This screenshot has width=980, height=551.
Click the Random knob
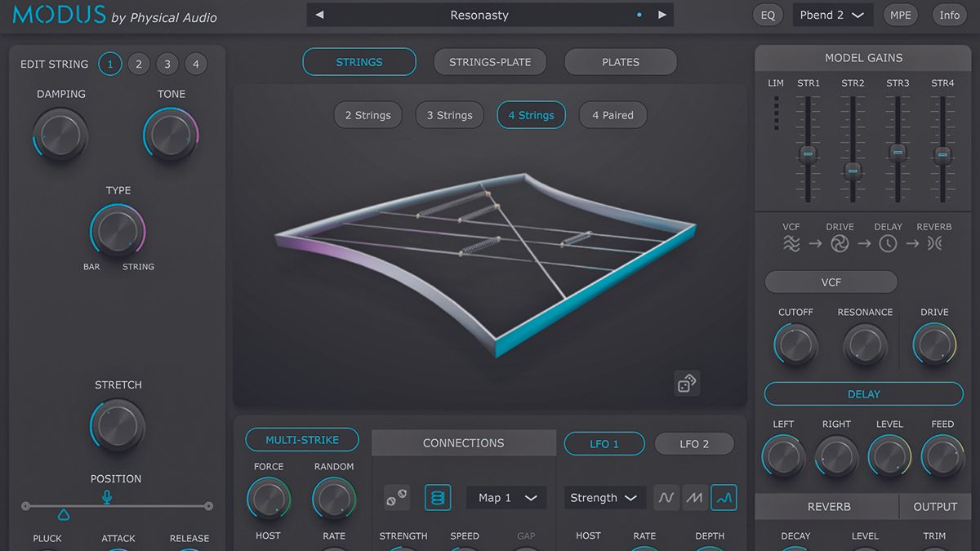point(334,500)
